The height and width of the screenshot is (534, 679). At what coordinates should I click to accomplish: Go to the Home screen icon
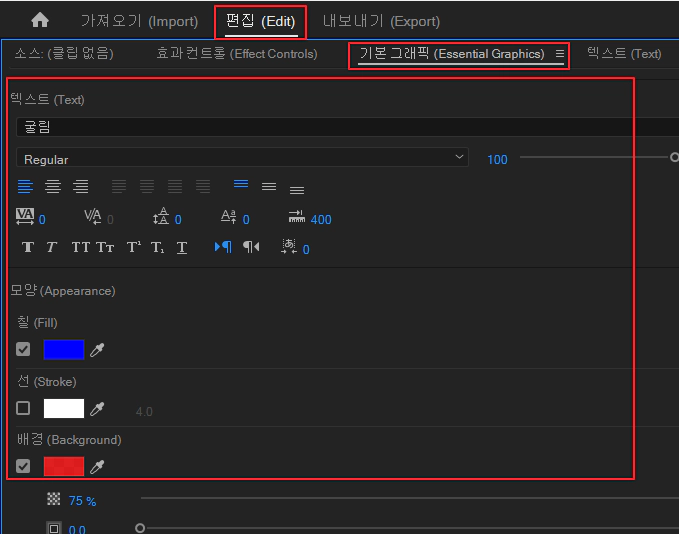(x=40, y=20)
